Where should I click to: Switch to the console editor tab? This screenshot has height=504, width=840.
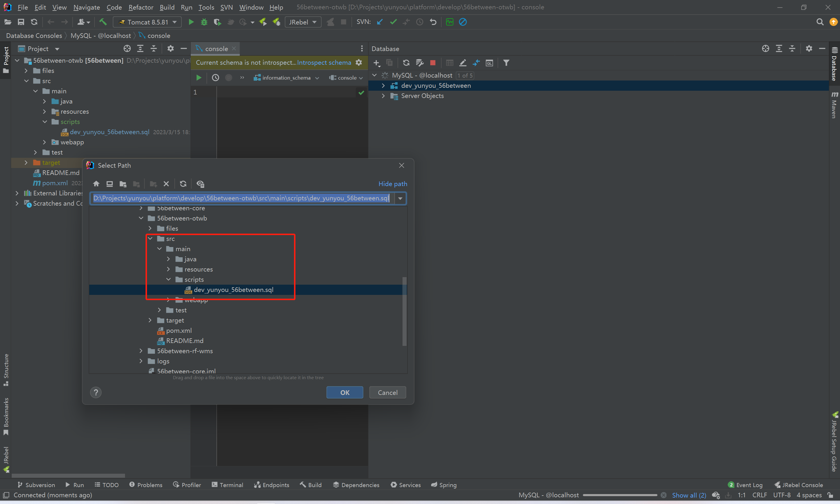point(216,49)
